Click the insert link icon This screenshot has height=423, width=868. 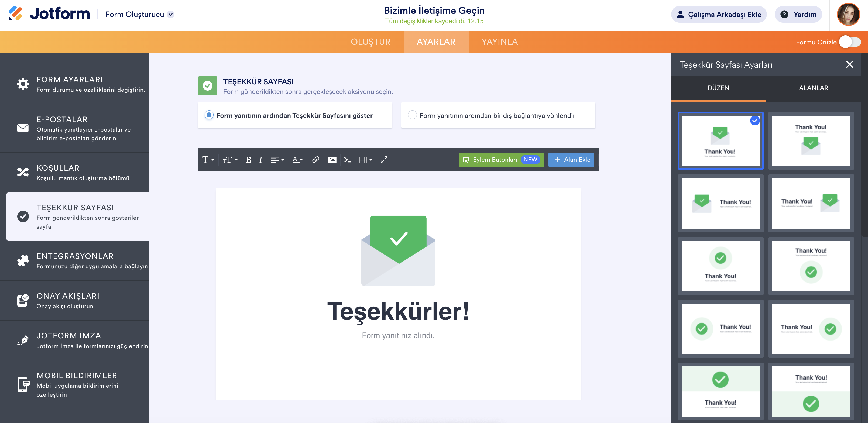pos(315,160)
